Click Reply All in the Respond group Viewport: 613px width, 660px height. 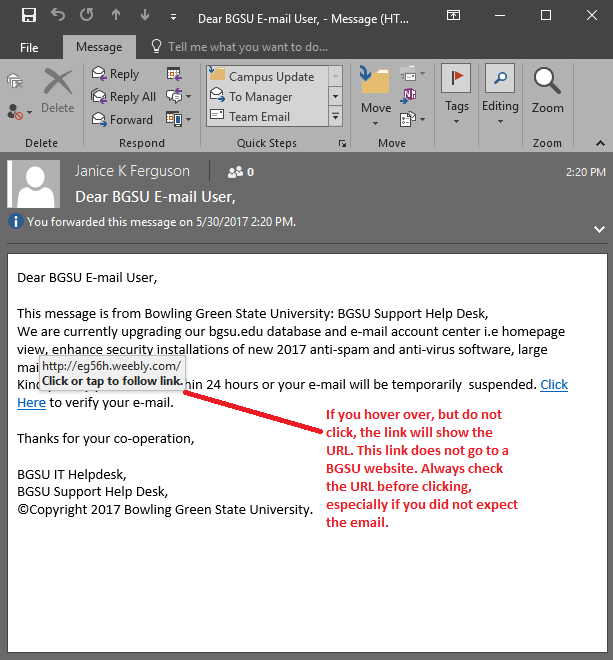123,97
